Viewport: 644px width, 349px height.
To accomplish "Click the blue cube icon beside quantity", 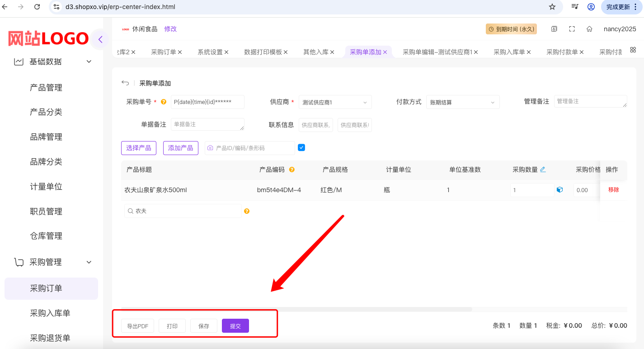I will click(x=559, y=190).
